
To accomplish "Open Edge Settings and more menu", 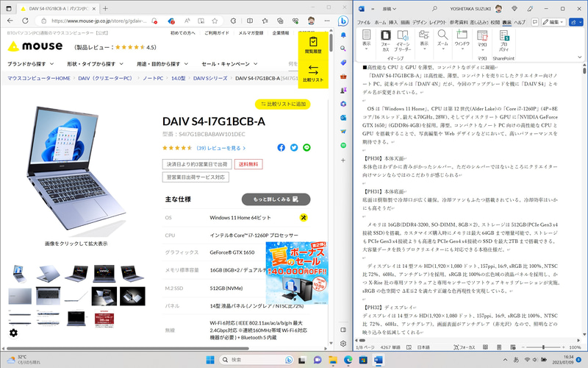I will (x=327, y=21).
